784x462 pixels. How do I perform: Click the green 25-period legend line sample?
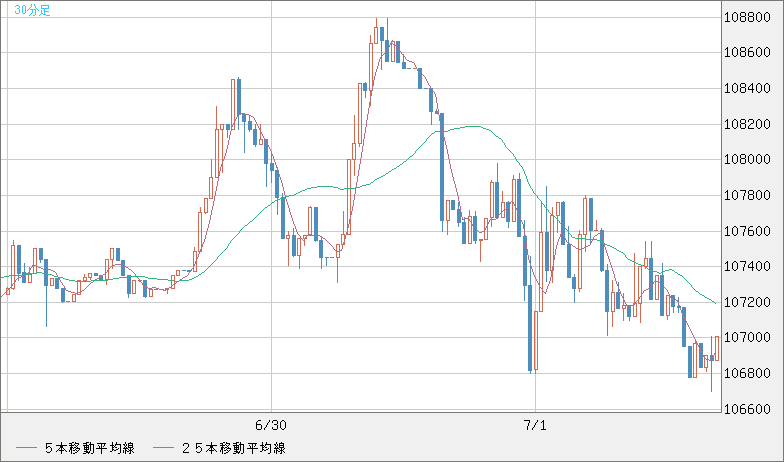point(163,448)
